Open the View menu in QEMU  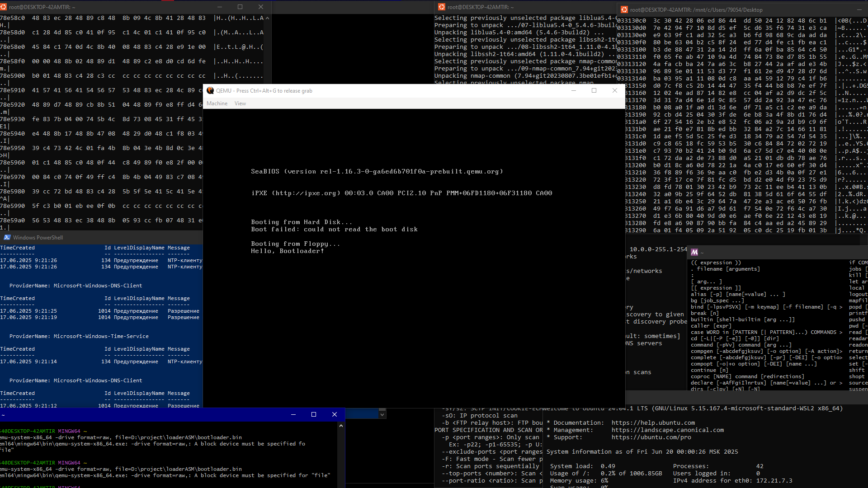(240, 103)
